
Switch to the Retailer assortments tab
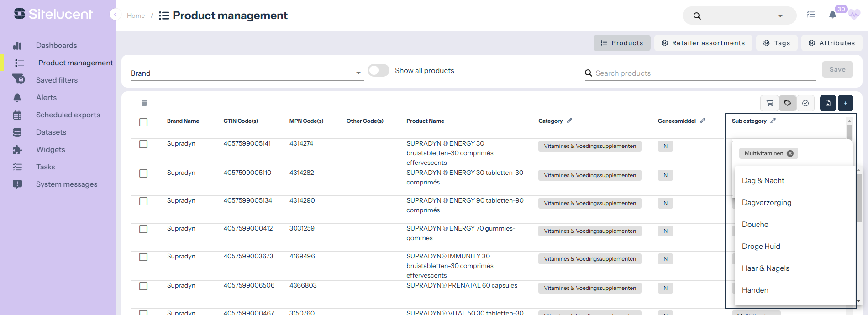[703, 43]
